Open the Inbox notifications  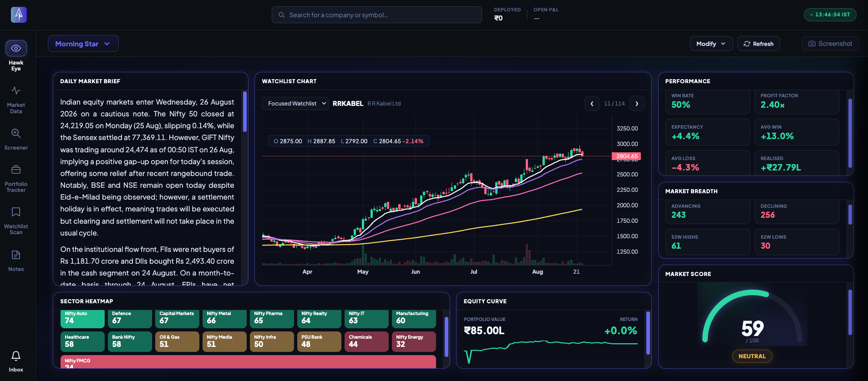(x=16, y=361)
